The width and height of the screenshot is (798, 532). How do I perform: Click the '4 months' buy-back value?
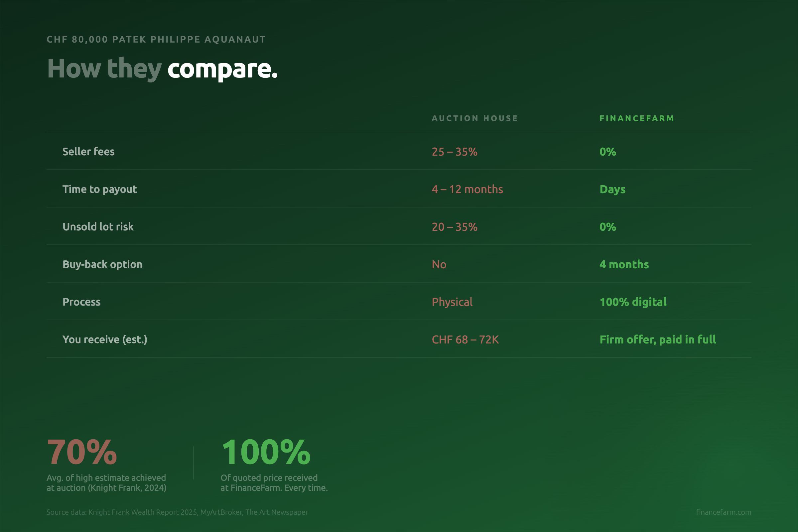[x=624, y=264]
